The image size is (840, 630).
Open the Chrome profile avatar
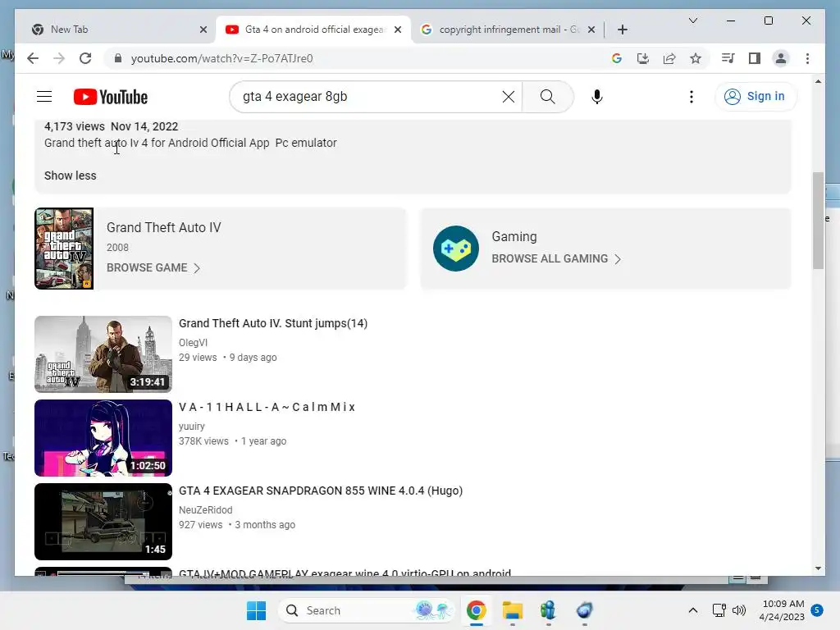[781, 58]
